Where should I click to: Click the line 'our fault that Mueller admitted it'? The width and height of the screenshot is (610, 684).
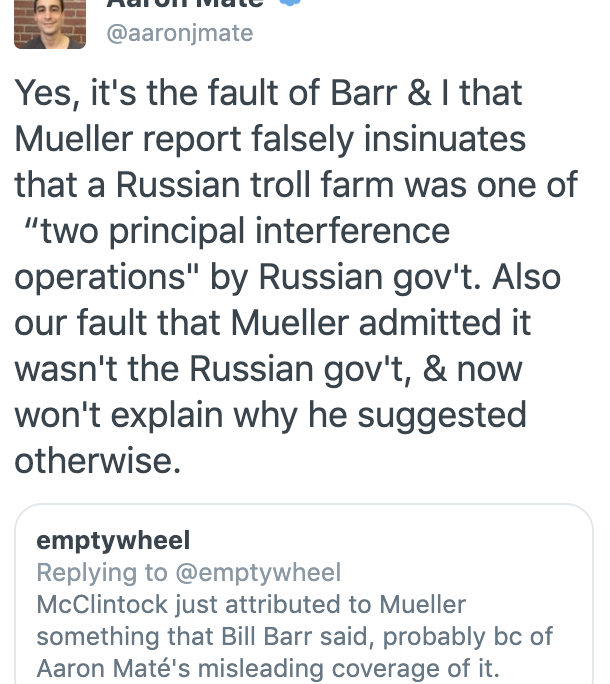[273, 323]
